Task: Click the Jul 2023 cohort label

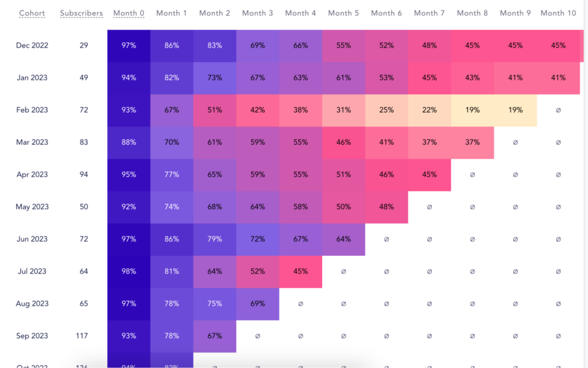Action: 32,271
